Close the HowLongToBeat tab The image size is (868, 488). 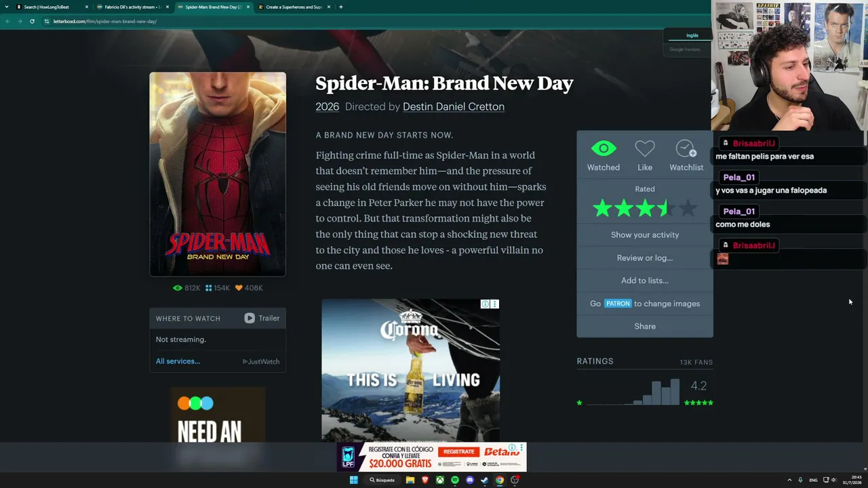86,7
